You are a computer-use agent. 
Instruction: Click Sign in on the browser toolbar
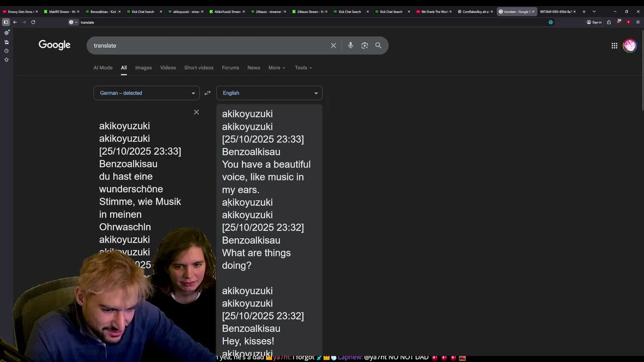[x=594, y=22]
